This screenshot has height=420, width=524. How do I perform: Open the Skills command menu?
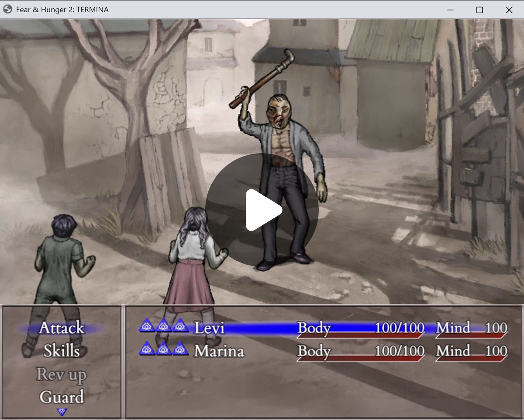point(62,351)
